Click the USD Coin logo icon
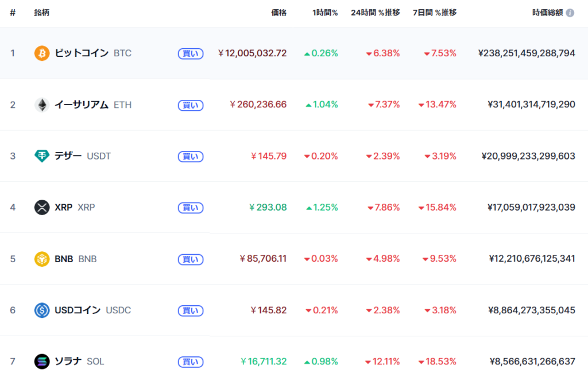This screenshot has height=381, width=588. pos(42,310)
